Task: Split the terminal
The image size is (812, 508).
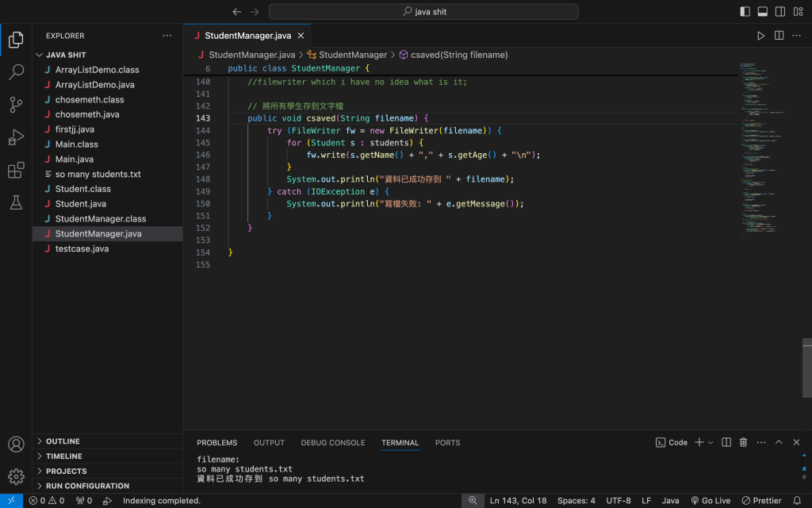Action: (x=726, y=442)
